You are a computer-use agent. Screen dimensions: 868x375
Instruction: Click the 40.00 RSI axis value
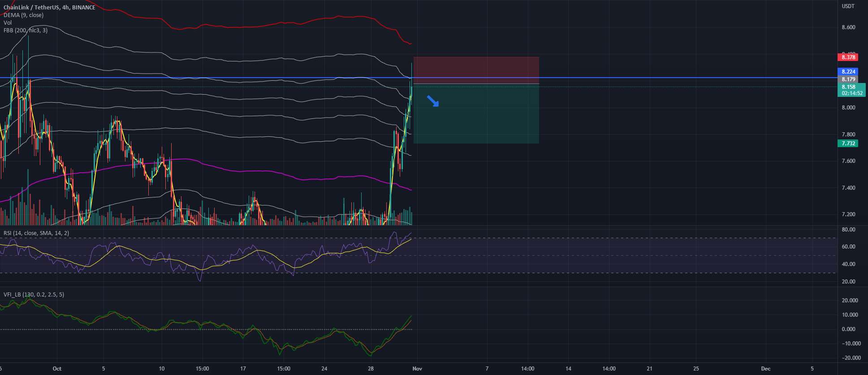point(849,264)
